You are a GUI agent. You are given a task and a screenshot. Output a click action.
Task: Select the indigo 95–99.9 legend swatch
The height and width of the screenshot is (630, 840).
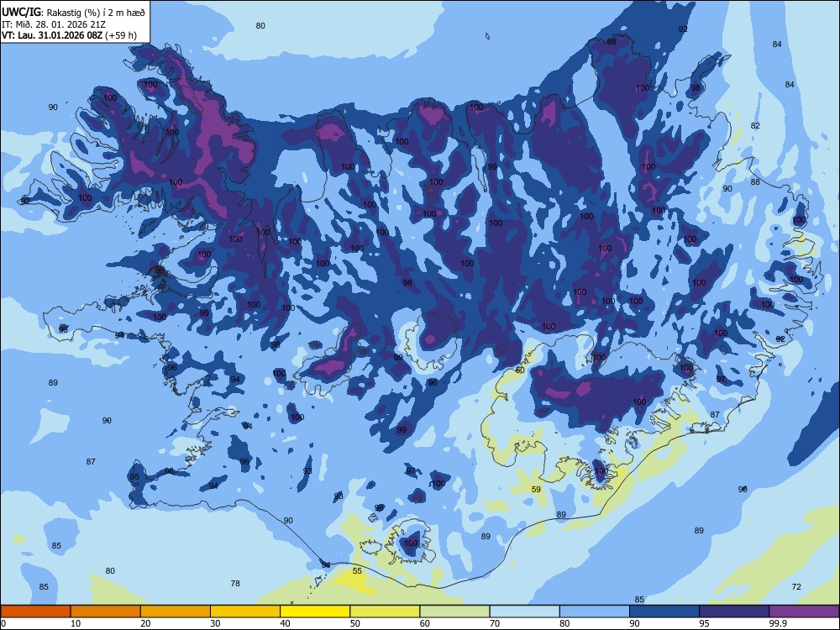[734, 612]
